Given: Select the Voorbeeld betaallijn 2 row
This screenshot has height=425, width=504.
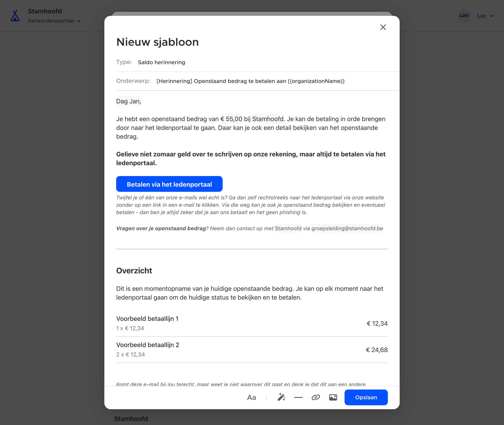Looking at the screenshot, I should (252, 350).
